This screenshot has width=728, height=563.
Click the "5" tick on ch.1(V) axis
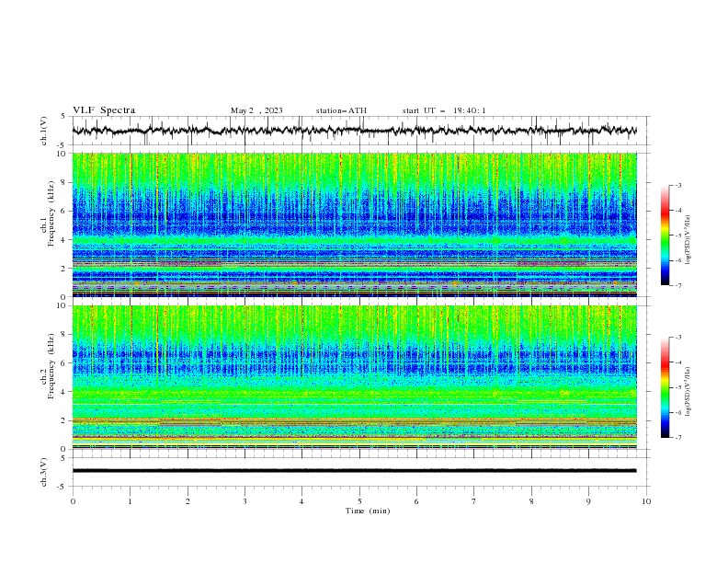click(63, 117)
